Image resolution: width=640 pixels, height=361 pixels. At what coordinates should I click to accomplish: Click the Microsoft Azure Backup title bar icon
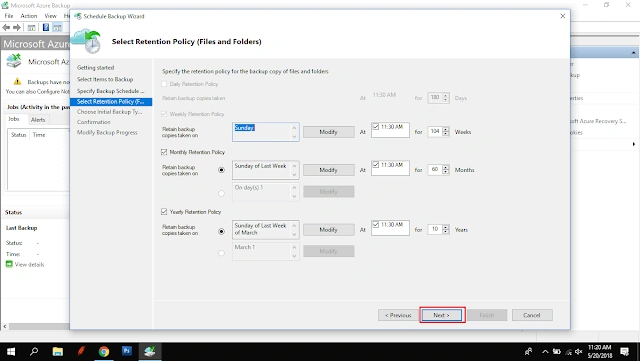5,5
